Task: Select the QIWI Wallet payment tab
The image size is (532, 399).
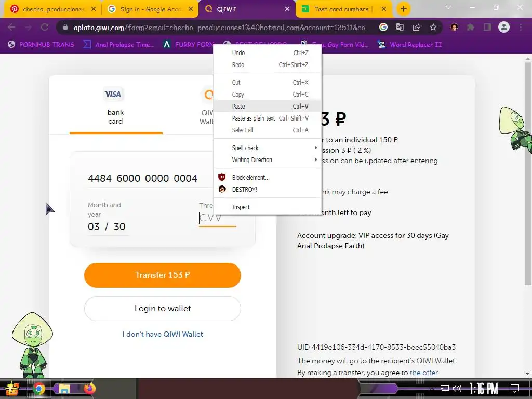Action: pos(207,107)
